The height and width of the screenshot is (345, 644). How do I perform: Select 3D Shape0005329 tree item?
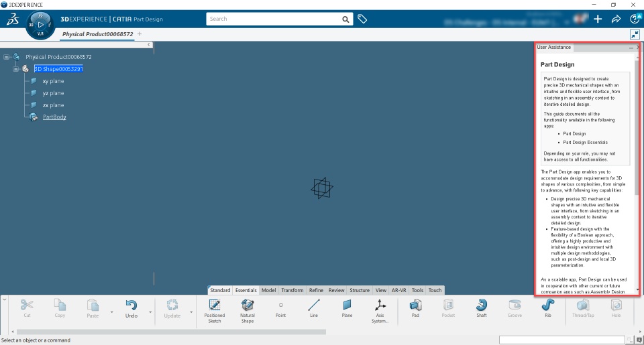(58, 69)
